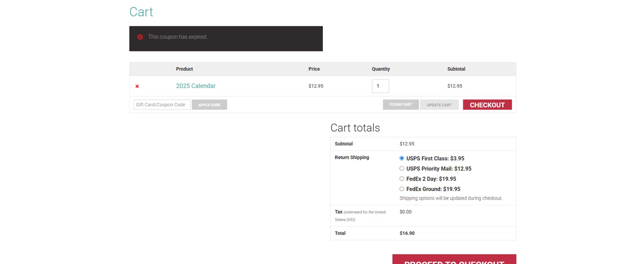Click the Return Shipping label
The image size is (644, 264).
(352, 157)
